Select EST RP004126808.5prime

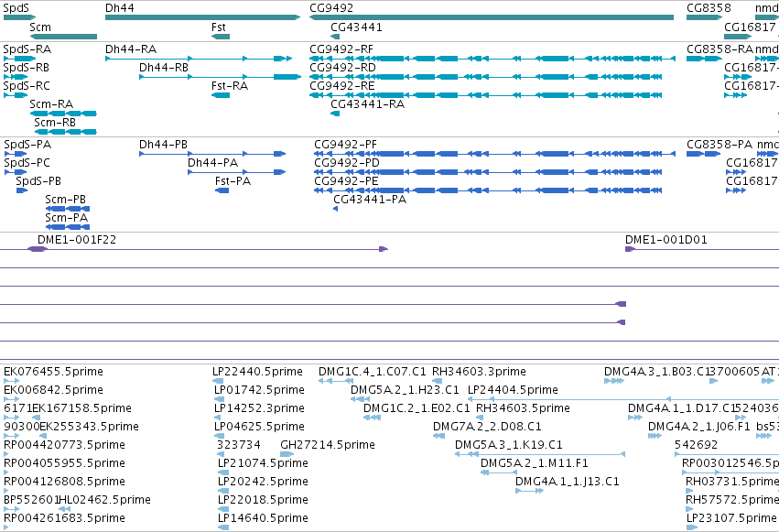point(64,482)
